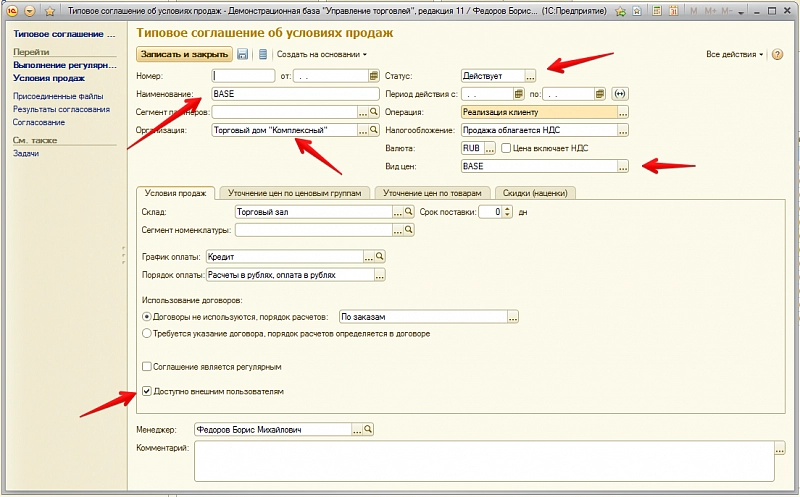Open the Статус selection button
Image resolution: width=800 pixels, height=497 pixels.
(531, 75)
